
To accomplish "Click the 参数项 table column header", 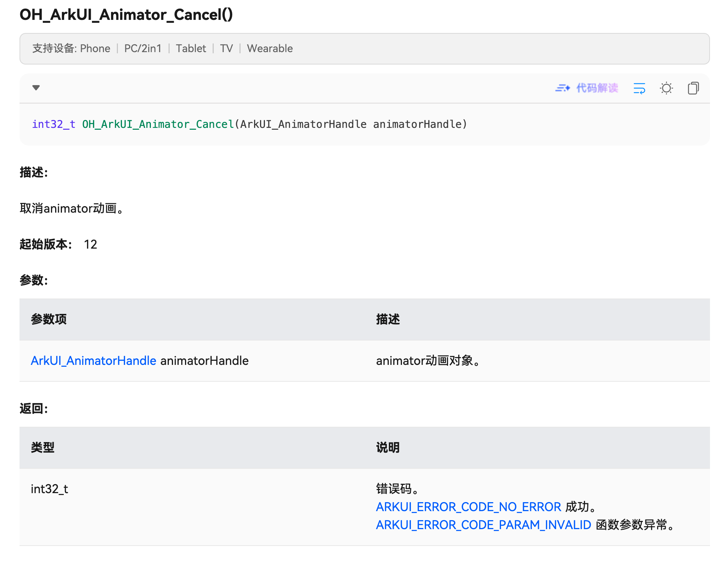I will (49, 319).
